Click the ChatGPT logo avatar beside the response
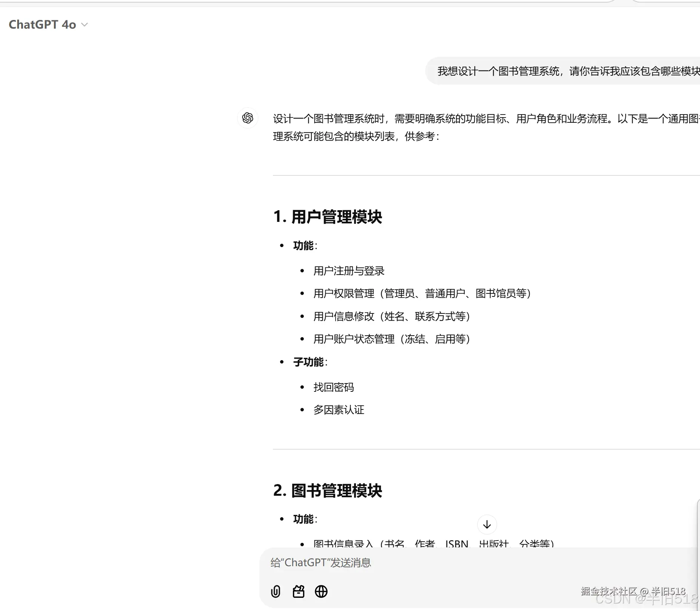This screenshot has height=611, width=700. (247, 118)
